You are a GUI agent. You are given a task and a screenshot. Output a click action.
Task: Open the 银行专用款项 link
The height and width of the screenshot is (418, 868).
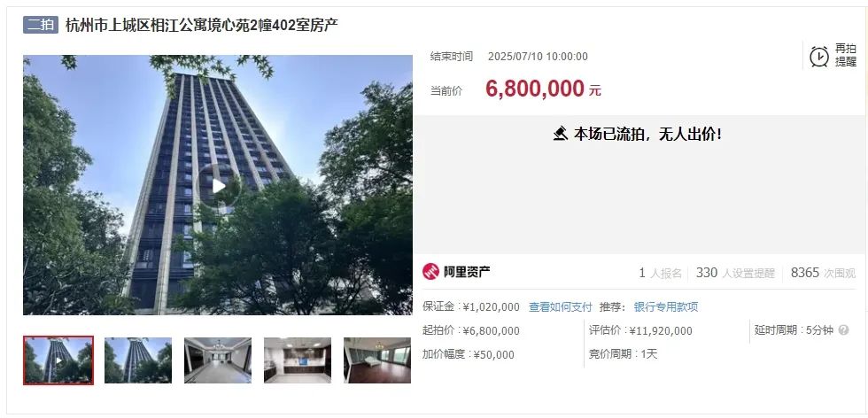click(666, 306)
